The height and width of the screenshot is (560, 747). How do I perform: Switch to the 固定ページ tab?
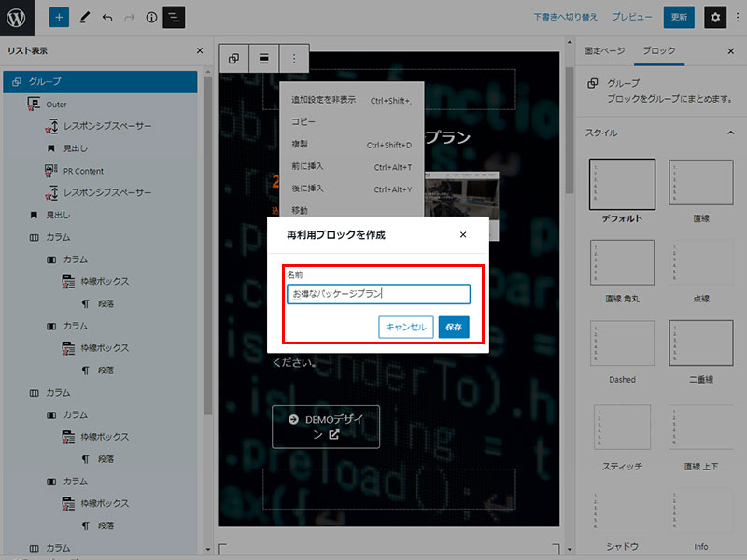tap(604, 51)
